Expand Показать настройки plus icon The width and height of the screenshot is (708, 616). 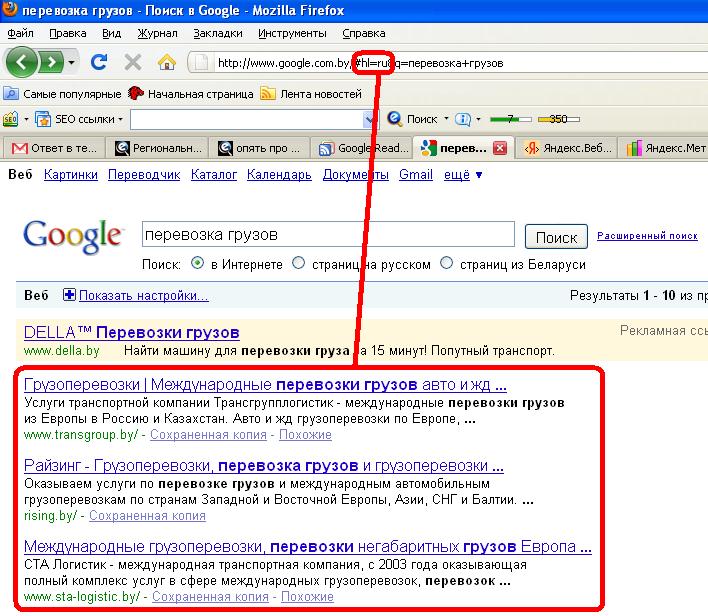69,295
